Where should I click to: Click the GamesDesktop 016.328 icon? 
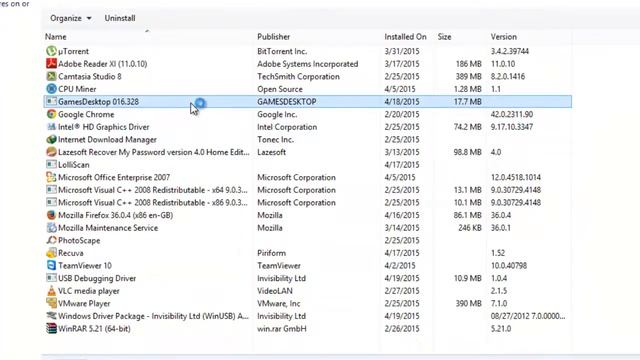[x=51, y=102]
